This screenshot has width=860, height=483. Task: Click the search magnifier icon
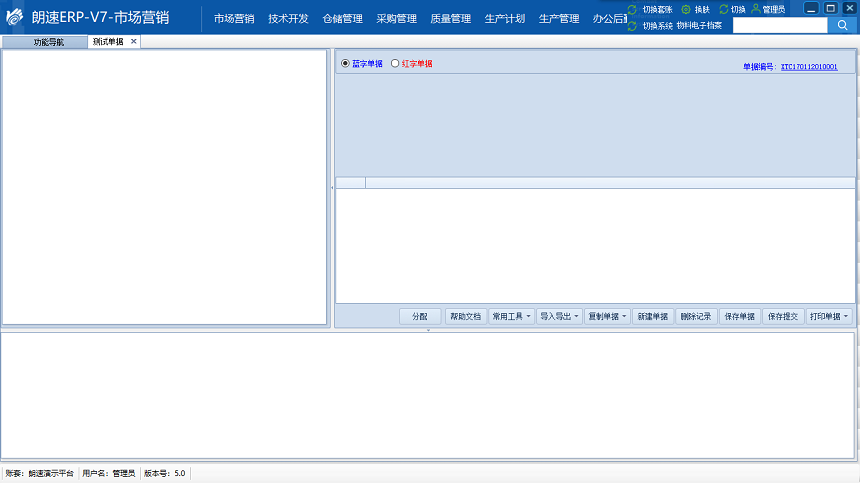pos(842,25)
